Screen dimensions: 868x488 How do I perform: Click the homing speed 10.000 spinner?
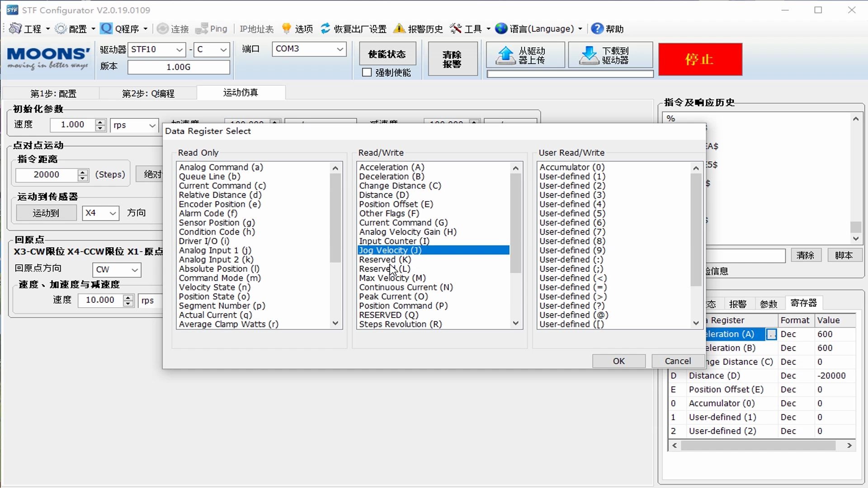coord(128,300)
